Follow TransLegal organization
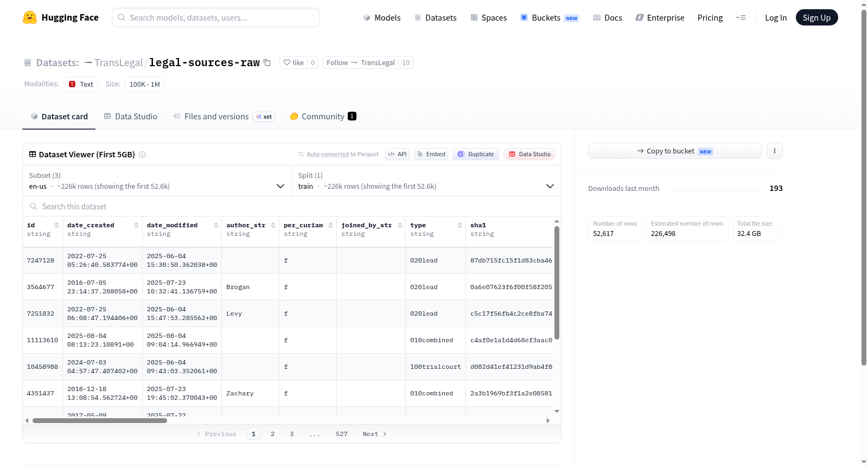This screenshot has height=467, width=868. 361,62
